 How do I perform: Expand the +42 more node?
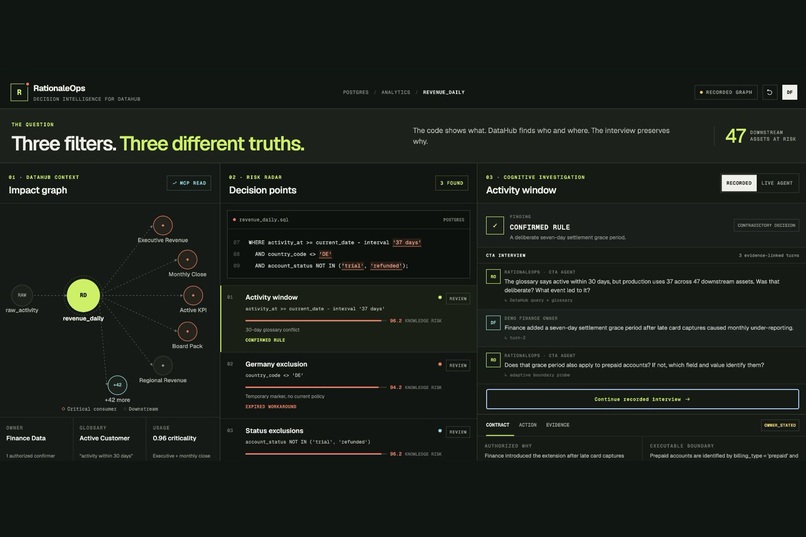[x=117, y=384]
